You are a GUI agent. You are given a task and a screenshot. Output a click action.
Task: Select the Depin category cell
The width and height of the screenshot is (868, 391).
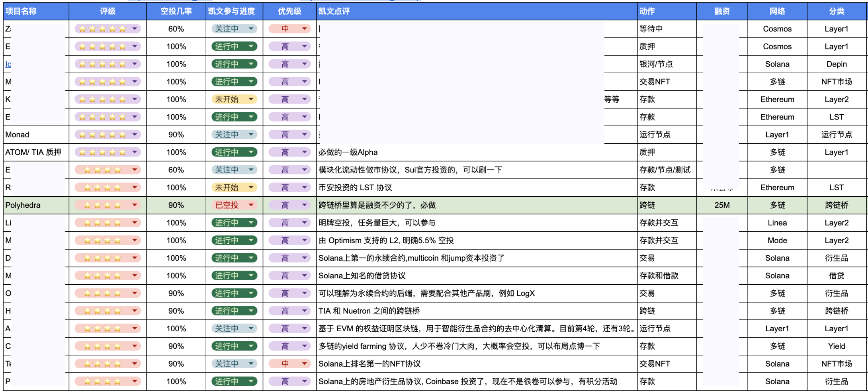pyautogui.click(x=837, y=64)
